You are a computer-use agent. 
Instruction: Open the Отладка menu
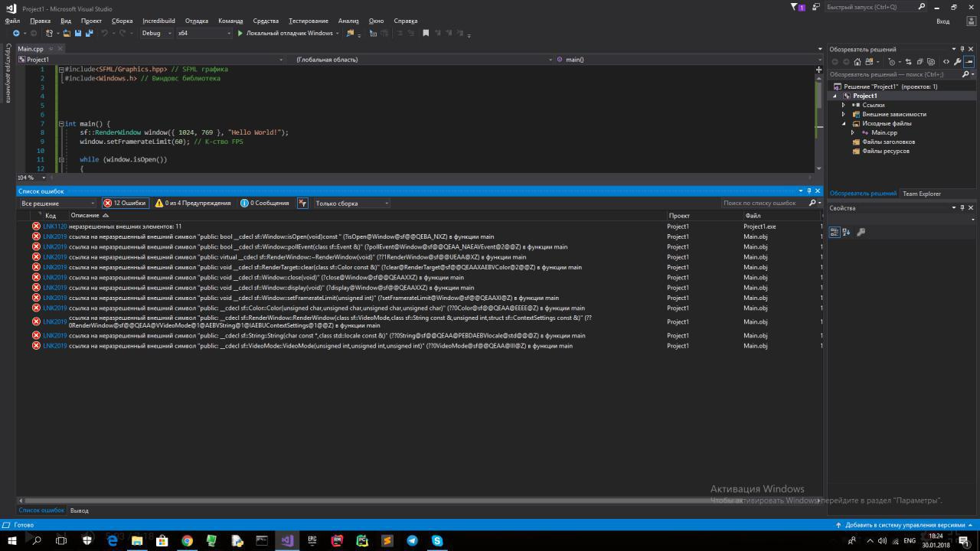point(197,21)
